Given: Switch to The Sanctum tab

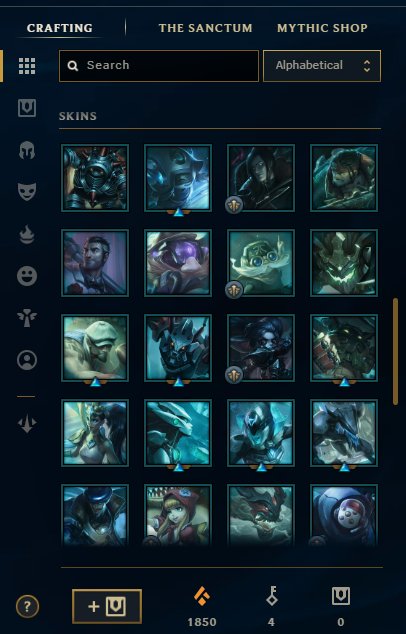Looking at the screenshot, I should (205, 28).
